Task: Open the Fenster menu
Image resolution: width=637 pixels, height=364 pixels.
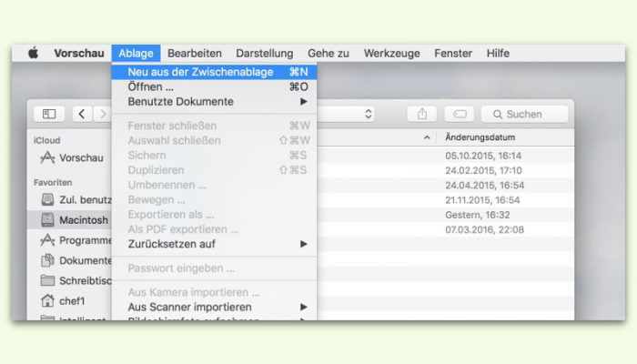Action: point(453,53)
